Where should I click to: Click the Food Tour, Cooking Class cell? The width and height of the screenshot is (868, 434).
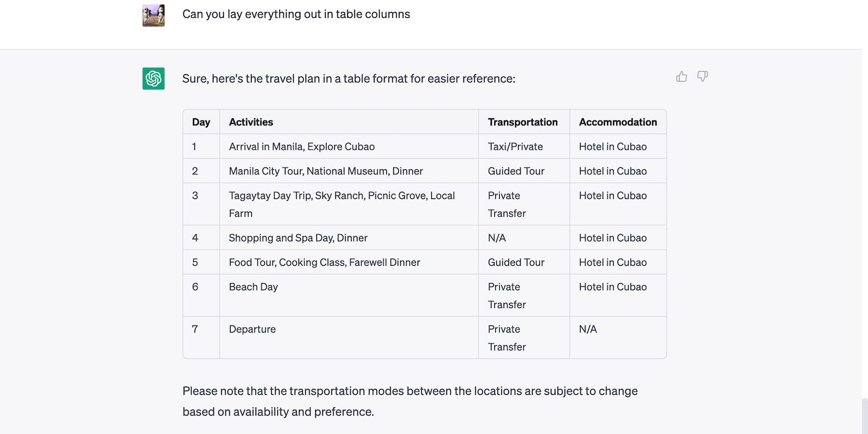(x=324, y=262)
